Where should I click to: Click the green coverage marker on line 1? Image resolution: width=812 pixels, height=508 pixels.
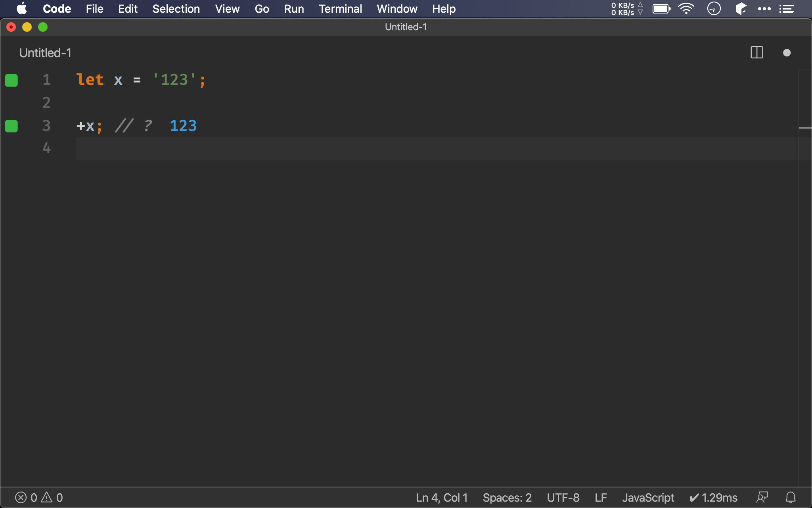11,80
